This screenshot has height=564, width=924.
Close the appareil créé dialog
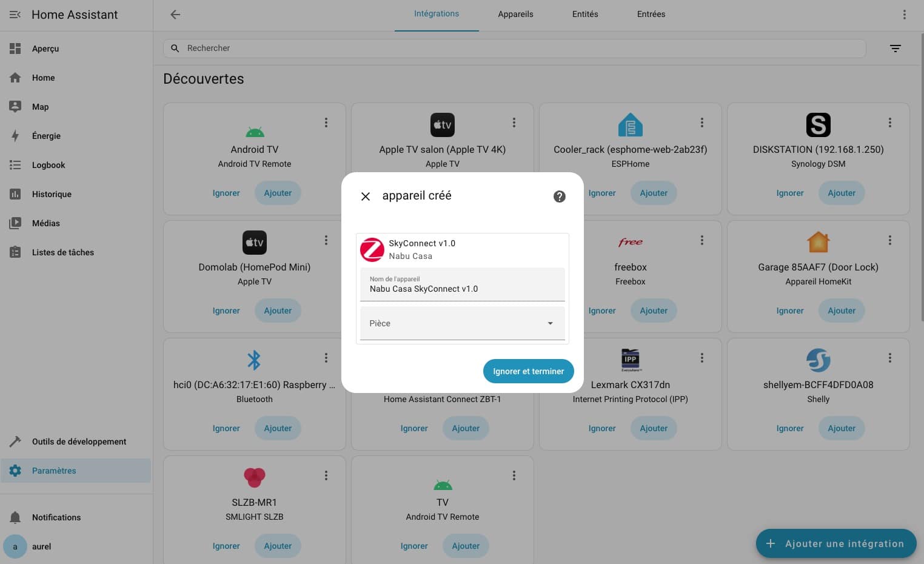[x=366, y=196]
